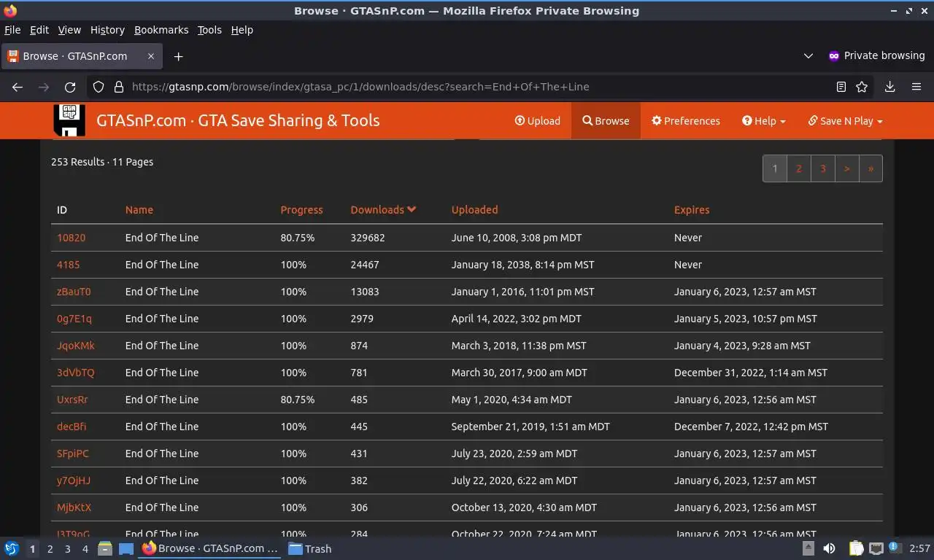The width and height of the screenshot is (934, 560).
Task: Expand the Save N Play dropdown
Action: pyautogui.click(x=845, y=121)
